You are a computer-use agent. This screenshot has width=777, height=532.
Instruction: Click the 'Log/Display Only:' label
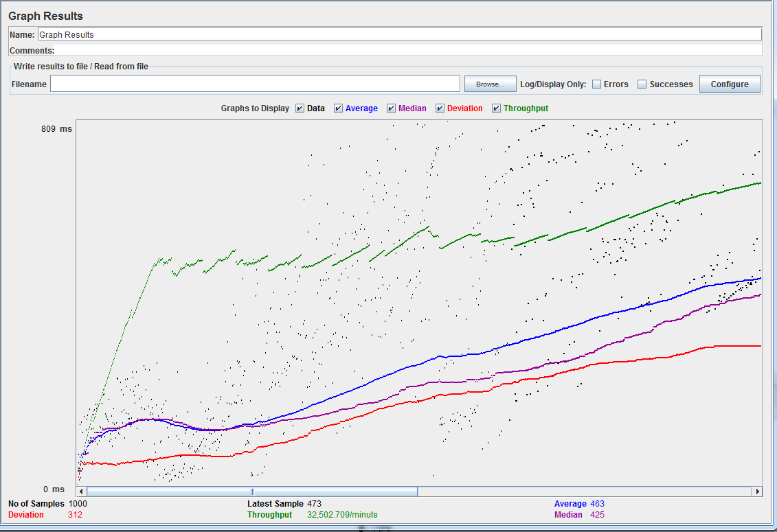[x=553, y=84]
